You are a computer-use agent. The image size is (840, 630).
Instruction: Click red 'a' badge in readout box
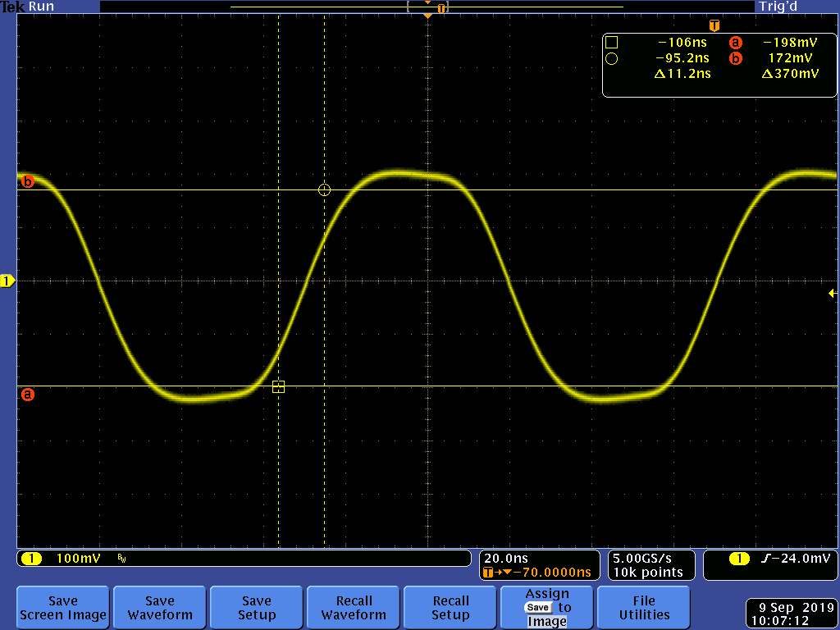click(x=736, y=43)
